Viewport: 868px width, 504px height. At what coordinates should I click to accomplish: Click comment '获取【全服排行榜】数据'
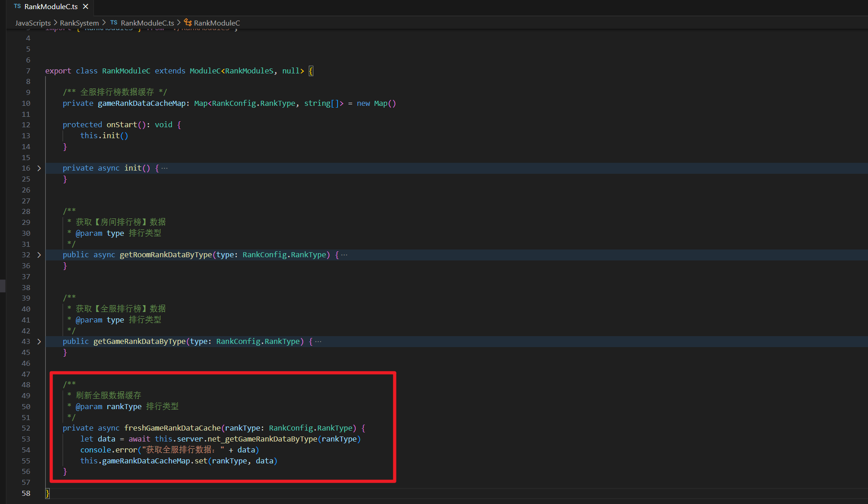point(120,309)
